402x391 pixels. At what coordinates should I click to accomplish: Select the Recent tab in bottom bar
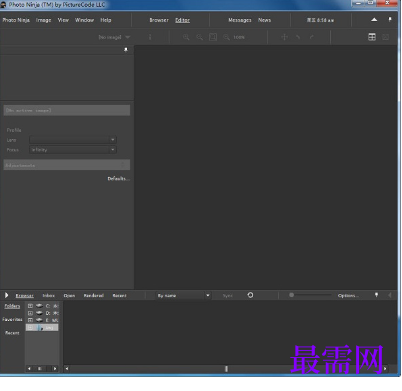[119, 296]
